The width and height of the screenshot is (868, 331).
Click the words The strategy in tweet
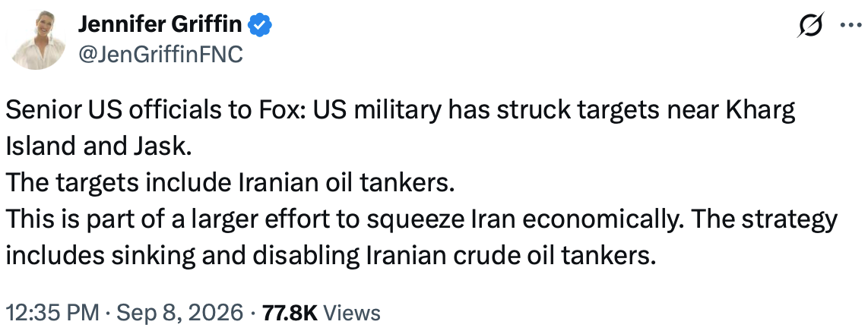tap(765, 221)
